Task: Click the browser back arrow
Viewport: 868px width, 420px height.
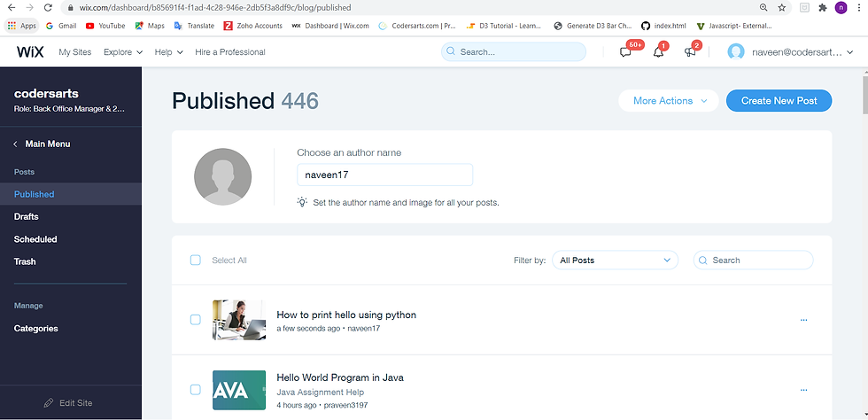Action: (x=11, y=8)
